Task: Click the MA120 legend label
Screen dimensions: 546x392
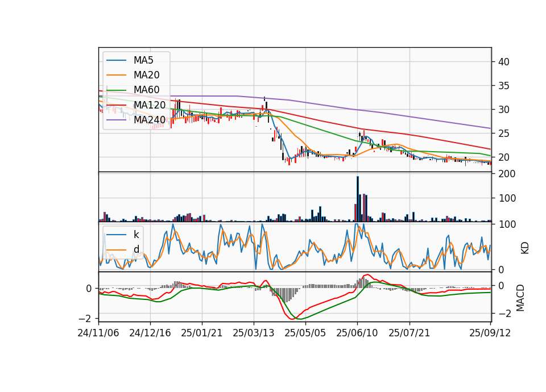Action: click(x=150, y=105)
